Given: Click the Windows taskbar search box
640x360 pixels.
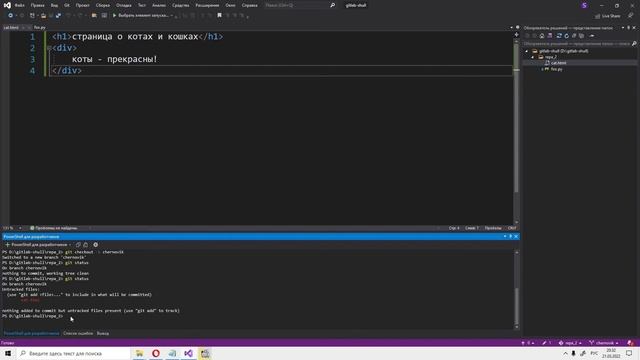Looking at the screenshot, I should point(73,353).
